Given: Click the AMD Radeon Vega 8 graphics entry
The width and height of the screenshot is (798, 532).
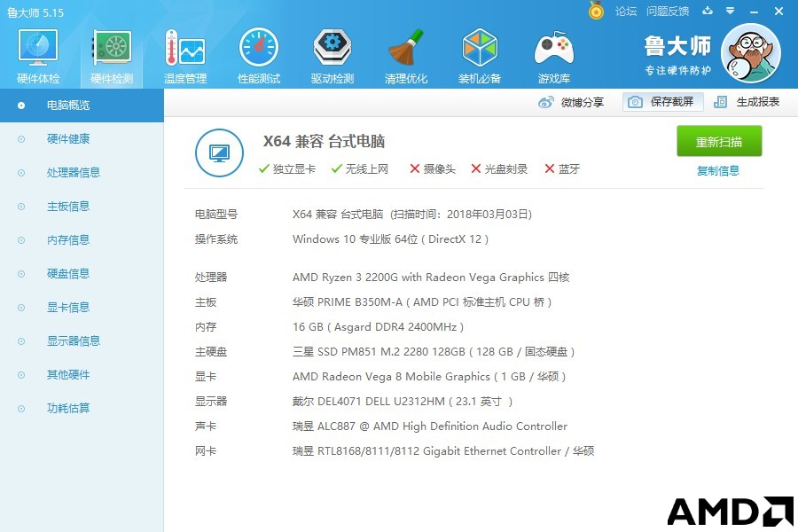Looking at the screenshot, I should pyautogui.click(x=429, y=377).
